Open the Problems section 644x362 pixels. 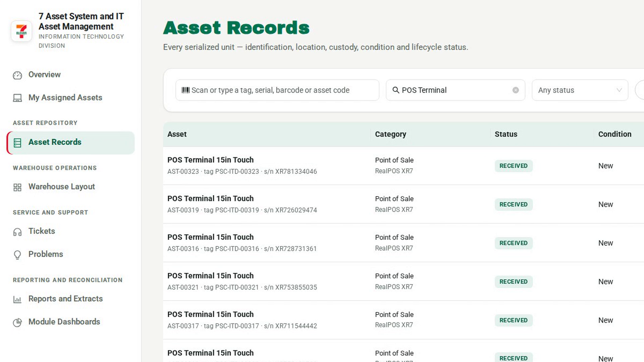[x=70, y=254]
